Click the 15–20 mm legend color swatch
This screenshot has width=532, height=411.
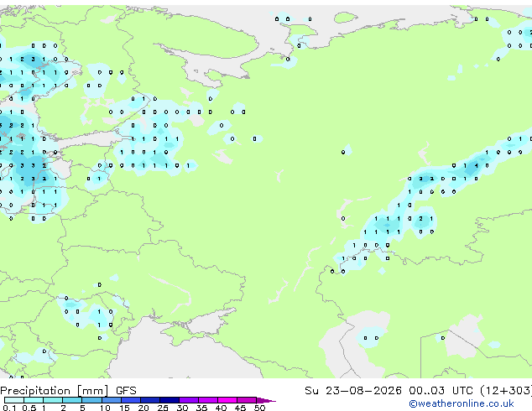point(131,400)
